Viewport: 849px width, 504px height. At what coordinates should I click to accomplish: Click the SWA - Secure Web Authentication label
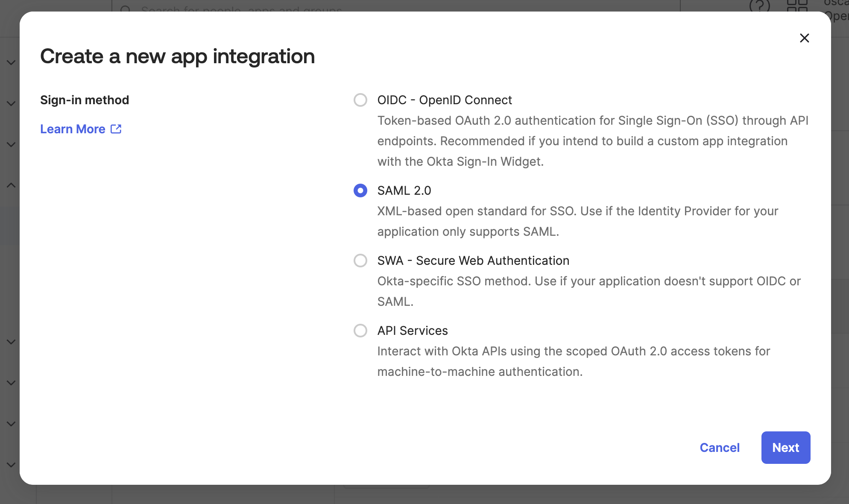[x=473, y=261]
